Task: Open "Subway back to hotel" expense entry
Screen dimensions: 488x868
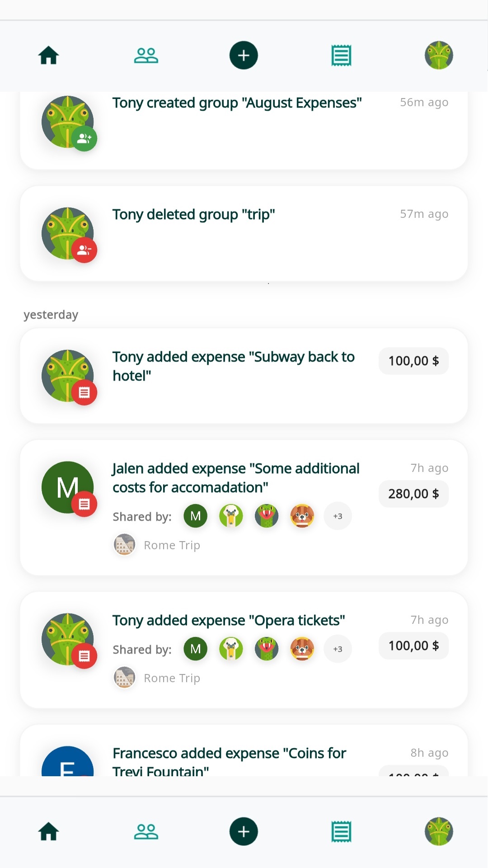Action: [x=233, y=366]
